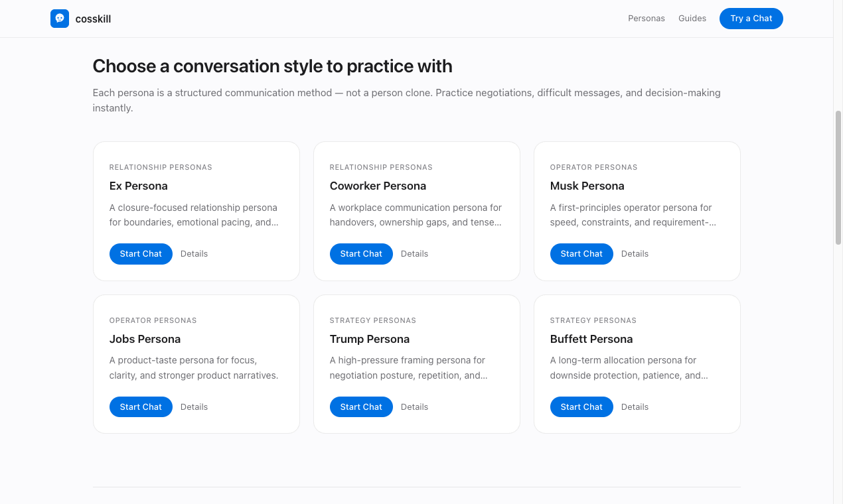Show Details for Buffett Persona

(x=635, y=407)
